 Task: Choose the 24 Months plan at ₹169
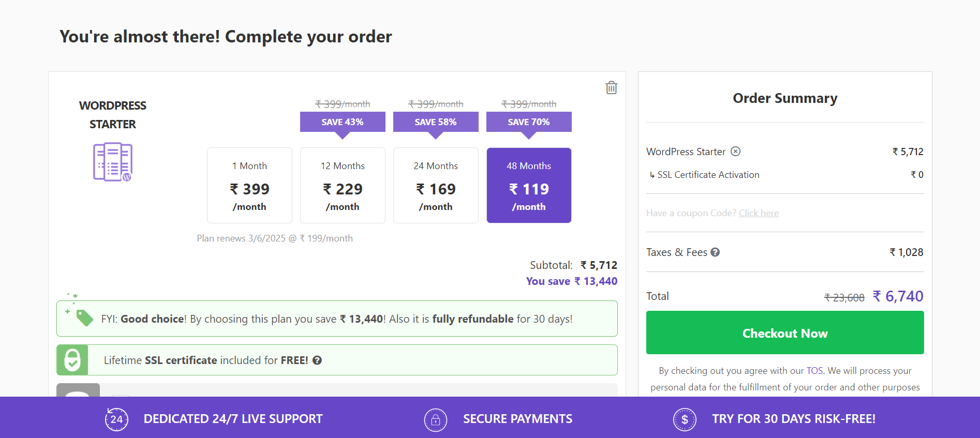[x=436, y=185]
